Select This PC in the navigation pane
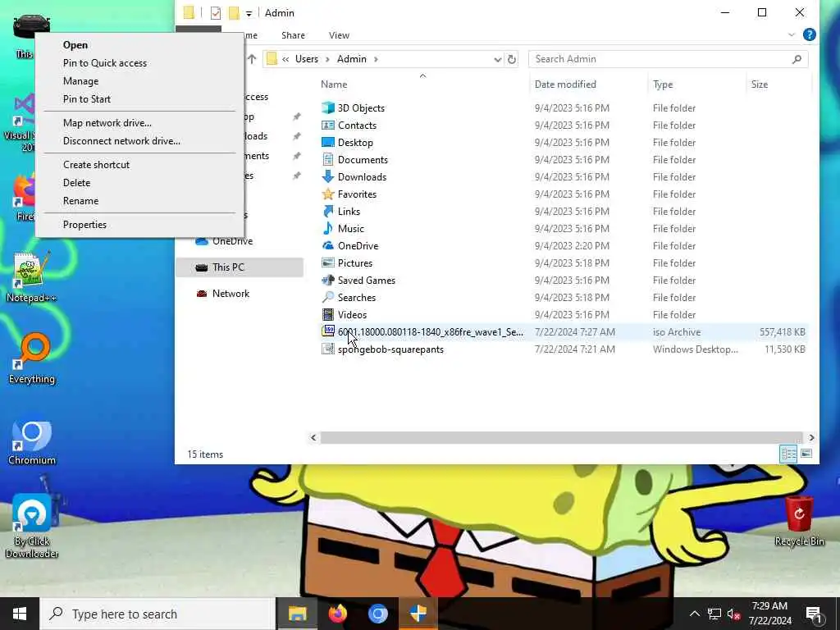Screen dimensions: 840x630 click(240, 267)
